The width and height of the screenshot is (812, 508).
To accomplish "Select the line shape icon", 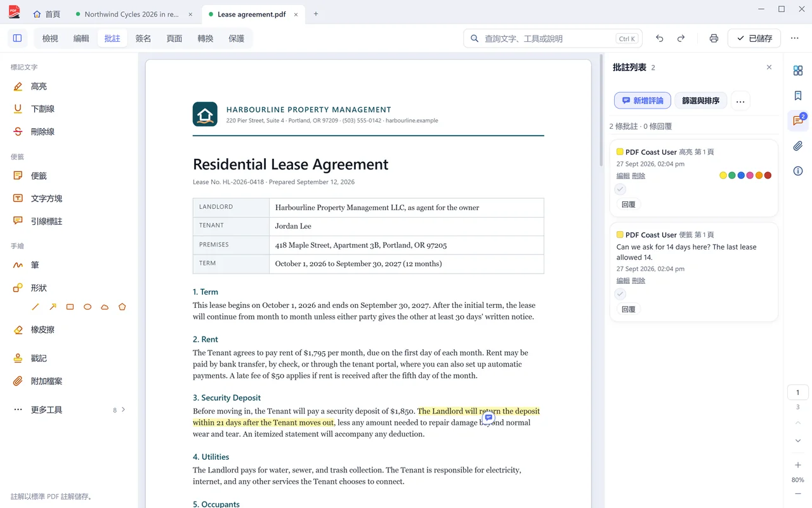I will click(x=36, y=307).
